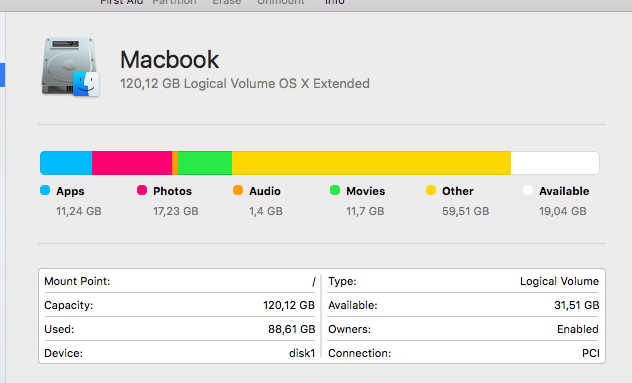Click the 'PCI' connection value
This screenshot has width=632, height=383.
click(x=590, y=353)
